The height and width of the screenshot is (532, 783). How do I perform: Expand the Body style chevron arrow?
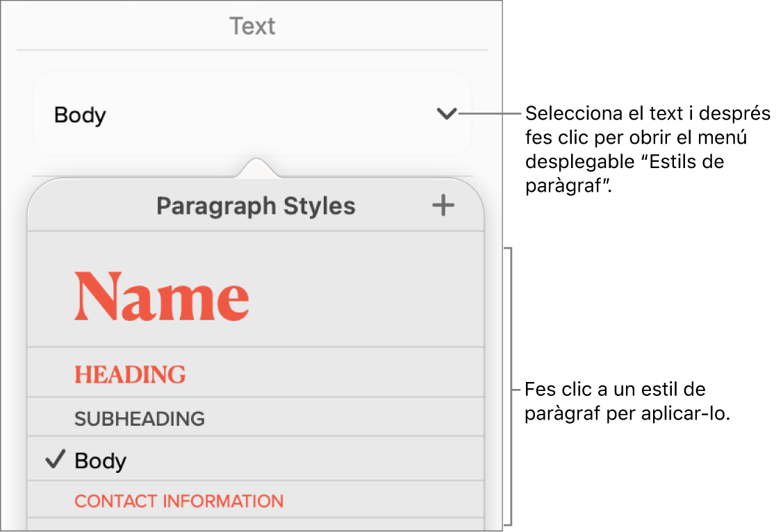[446, 114]
